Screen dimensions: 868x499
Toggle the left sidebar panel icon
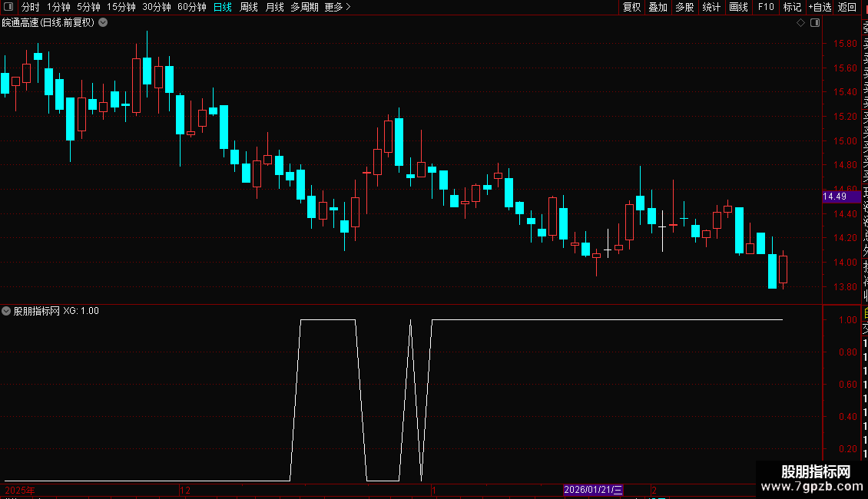[8, 7]
